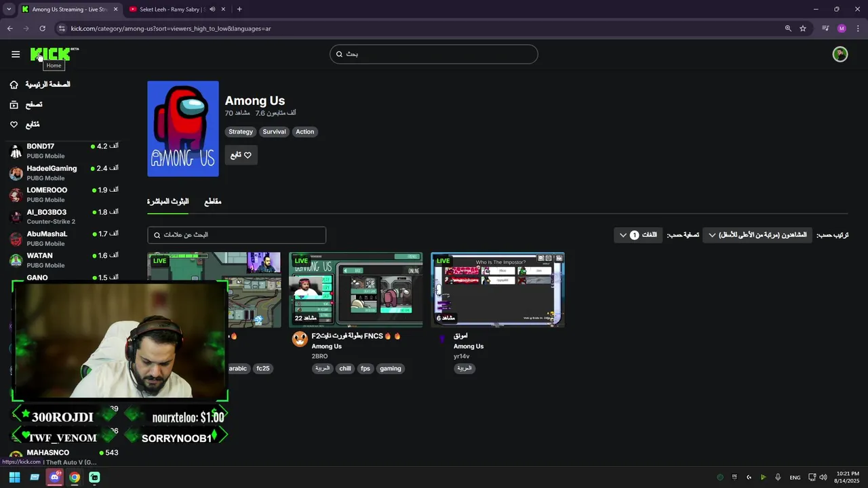
Task: Open the Chrome profile M avatar
Action: [842, 28]
